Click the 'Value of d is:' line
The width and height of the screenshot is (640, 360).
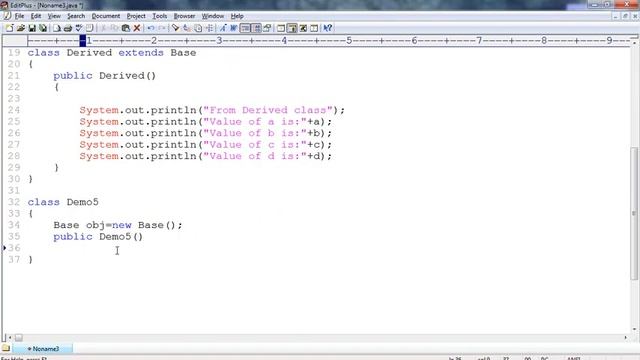[206, 156]
